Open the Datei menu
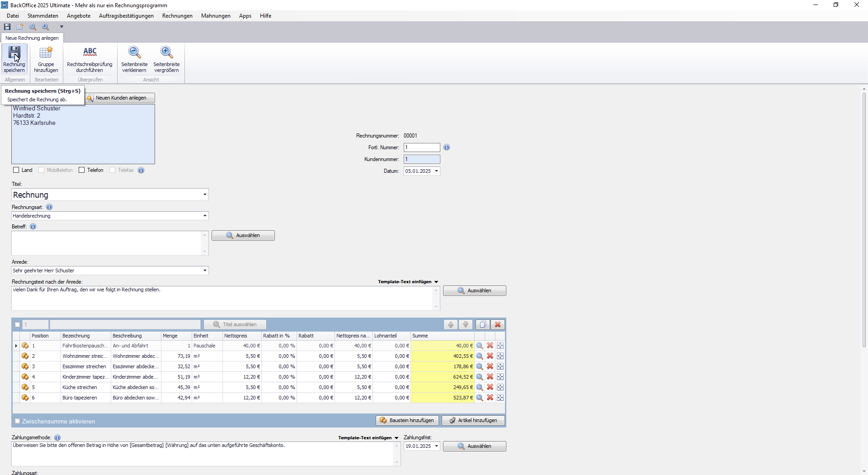The image size is (868, 475). pyautogui.click(x=13, y=16)
